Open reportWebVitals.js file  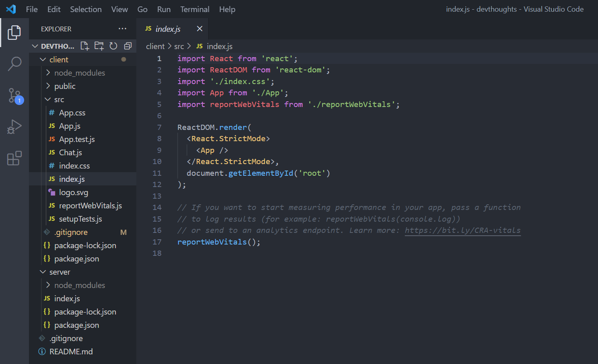[83, 206]
